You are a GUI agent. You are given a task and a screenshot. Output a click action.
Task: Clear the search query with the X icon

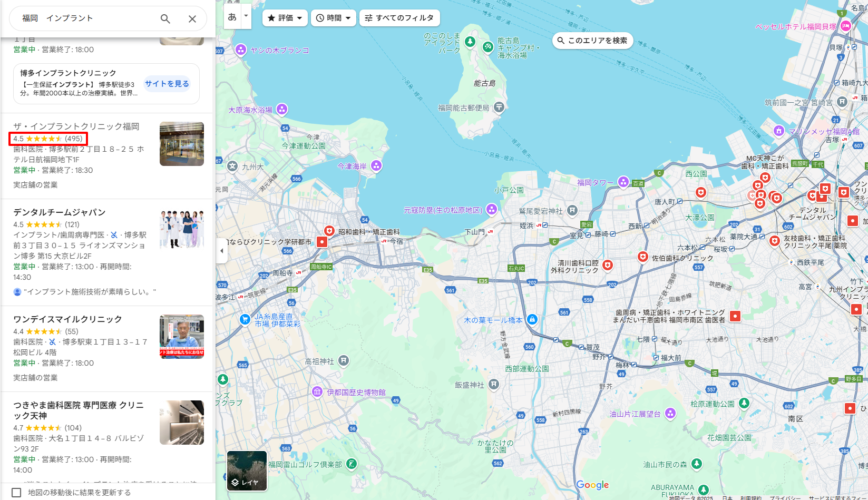point(192,18)
